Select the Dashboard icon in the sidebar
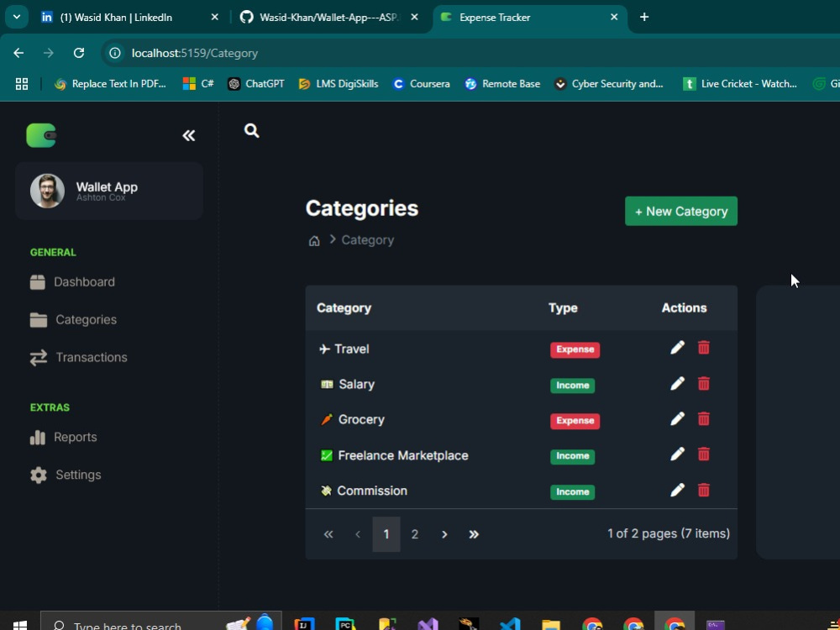This screenshot has width=840, height=630. 38,281
